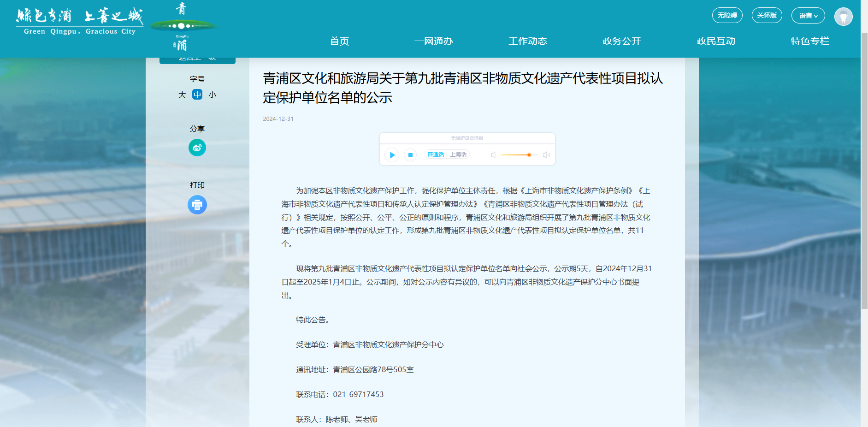The width and height of the screenshot is (868, 427).
Task: Open the 首页 navigation menu
Action: click(340, 41)
